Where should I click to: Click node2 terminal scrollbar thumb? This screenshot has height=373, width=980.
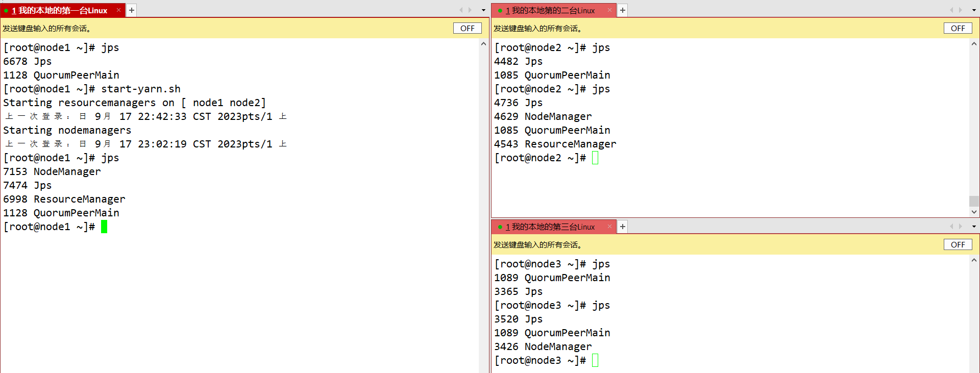974,201
